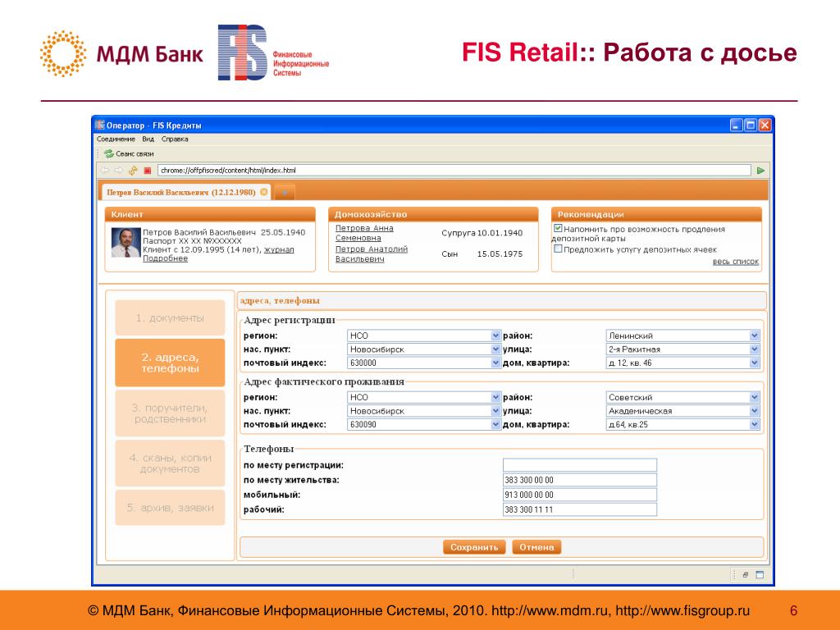840x630 pixels.
Task: Minimize the Оператор window
Action: pyautogui.click(x=737, y=126)
